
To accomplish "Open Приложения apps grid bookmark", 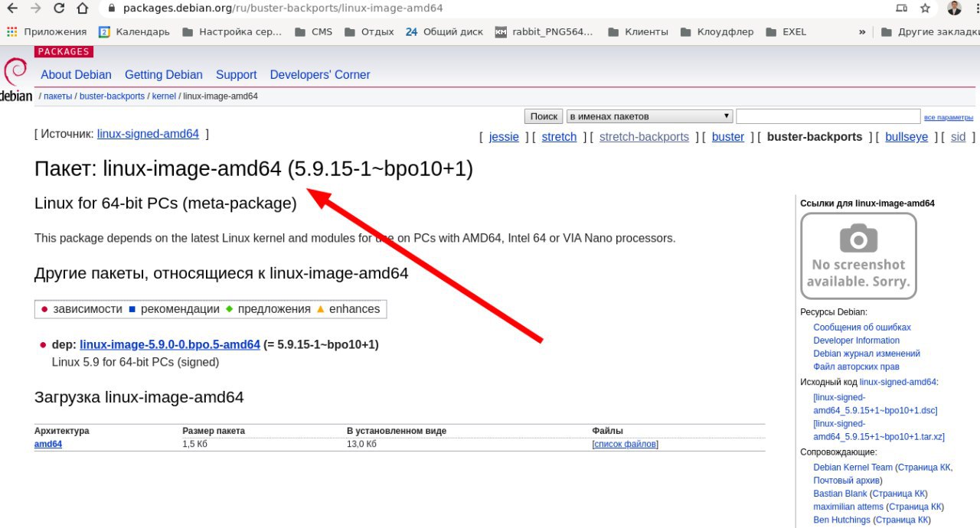I will pyautogui.click(x=47, y=31).
